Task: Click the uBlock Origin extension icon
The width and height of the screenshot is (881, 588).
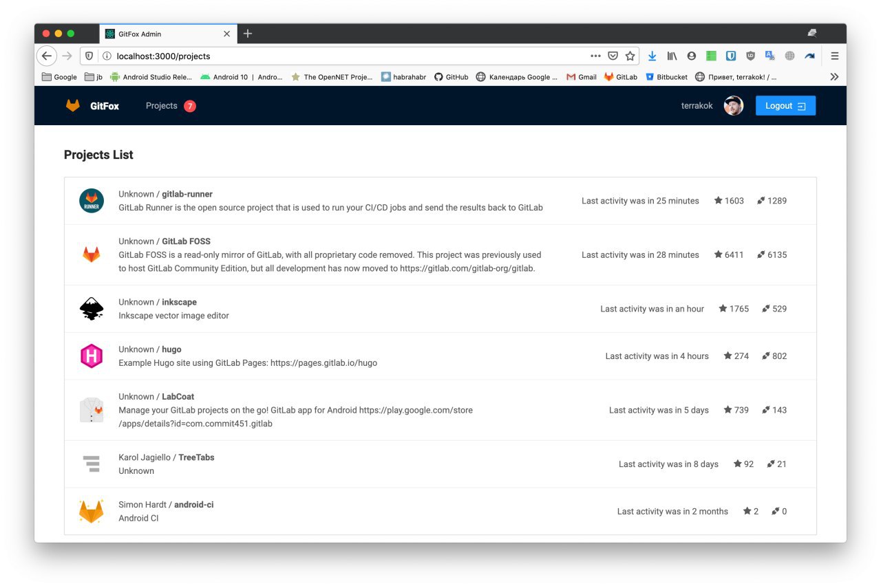Action: (x=751, y=56)
